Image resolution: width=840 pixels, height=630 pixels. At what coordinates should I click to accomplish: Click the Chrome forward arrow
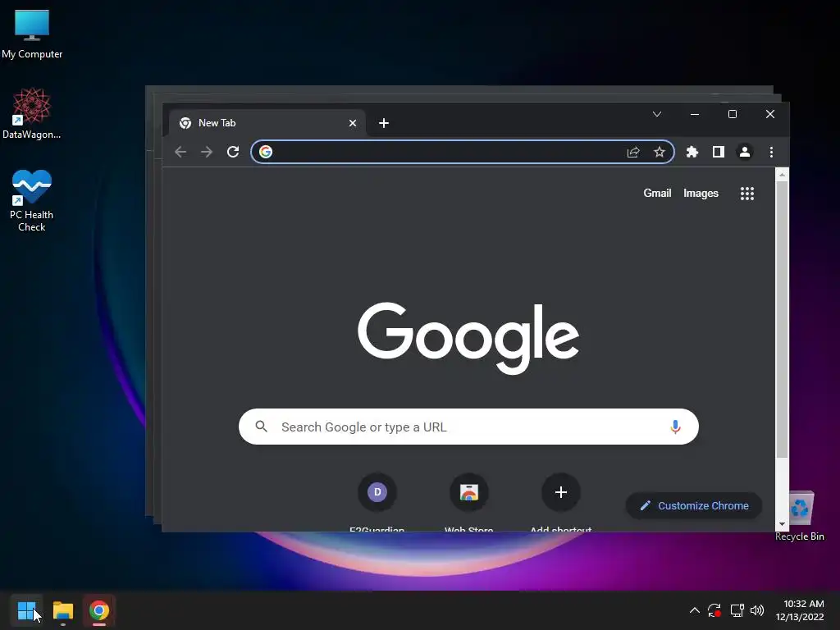207,152
